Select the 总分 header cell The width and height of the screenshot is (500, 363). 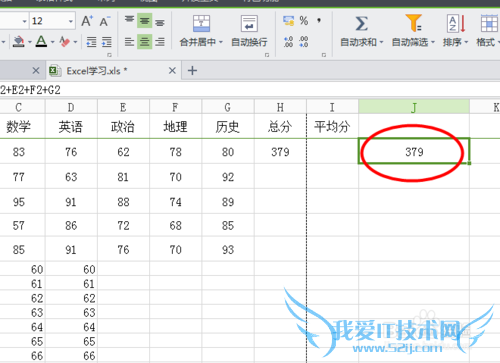280,126
